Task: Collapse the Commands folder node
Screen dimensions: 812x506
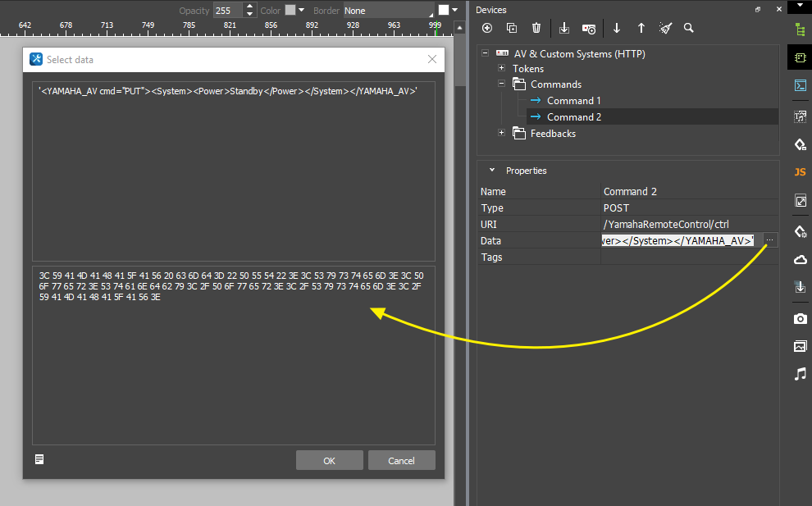Action: (x=502, y=84)
